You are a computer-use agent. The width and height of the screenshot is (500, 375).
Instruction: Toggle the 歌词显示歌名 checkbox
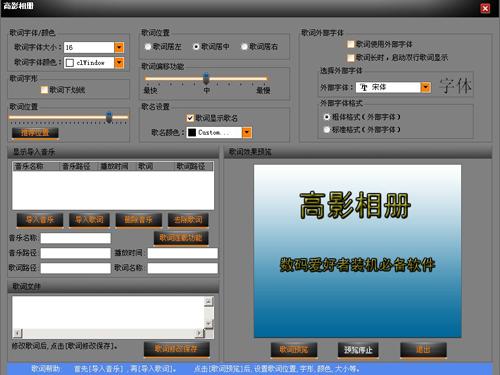click(190, 118)
